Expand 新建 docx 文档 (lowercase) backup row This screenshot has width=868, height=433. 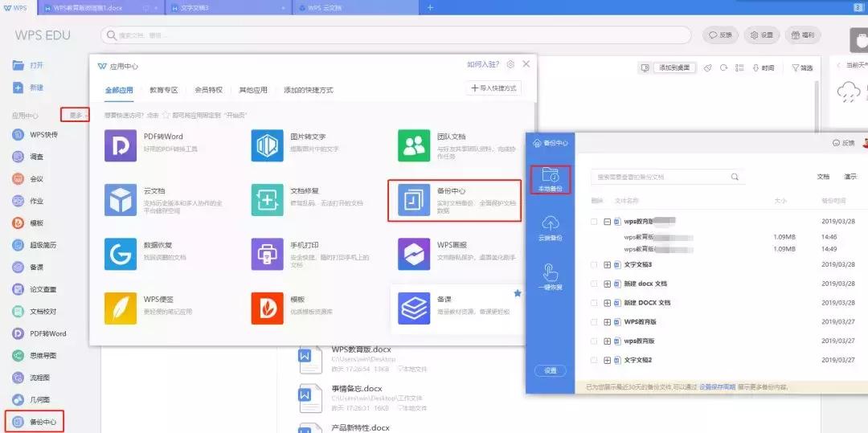coord(608,284)
